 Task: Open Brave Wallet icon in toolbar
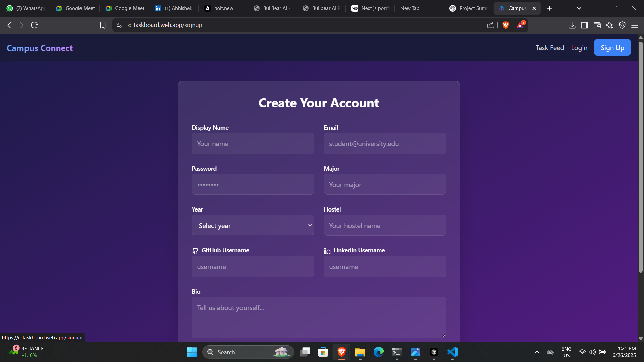coord(597,25)
